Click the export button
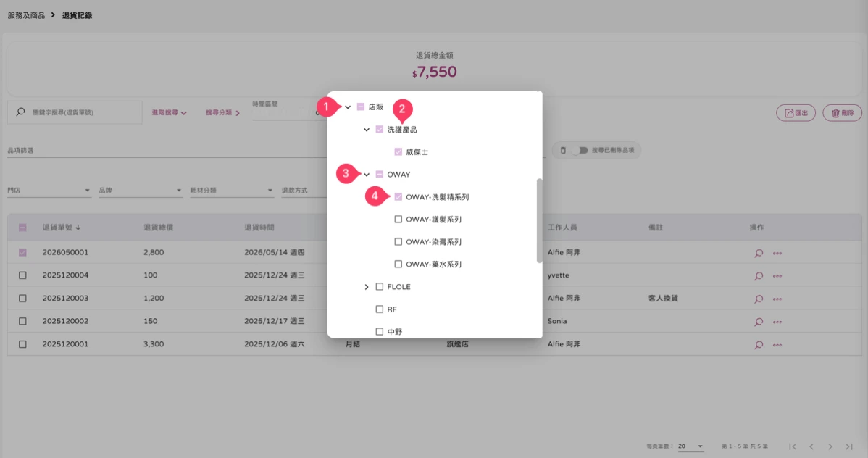 796,113
